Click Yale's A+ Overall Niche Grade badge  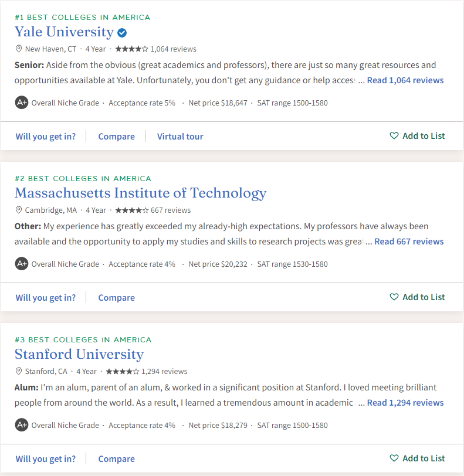click(22, 103)
